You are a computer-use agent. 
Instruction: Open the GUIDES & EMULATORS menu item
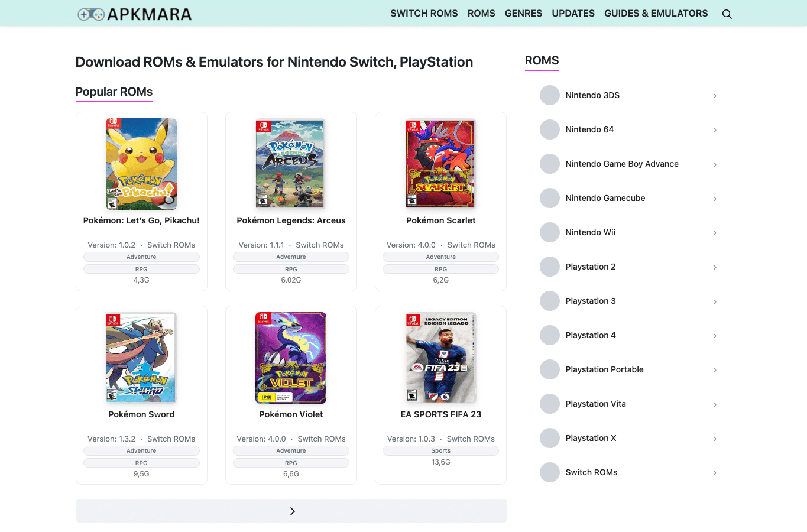pos(656,13)
